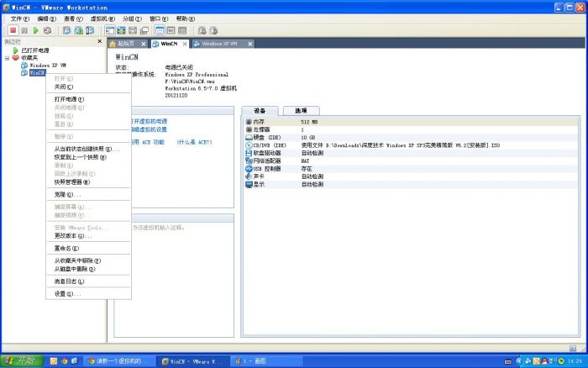Choose Delete from Disk (从磁盘中删除) entry
This screenshot has height=368, width=588.
88,269
